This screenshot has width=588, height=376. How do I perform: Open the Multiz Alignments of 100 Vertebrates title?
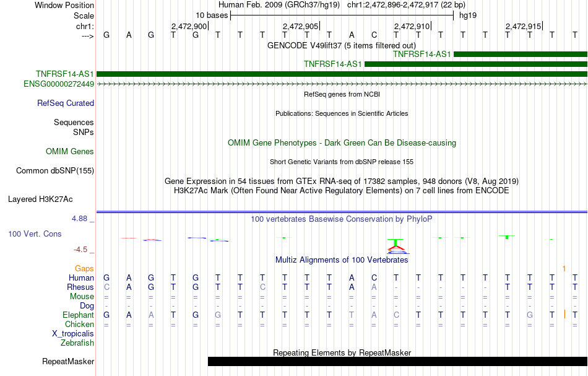point(342,260)
